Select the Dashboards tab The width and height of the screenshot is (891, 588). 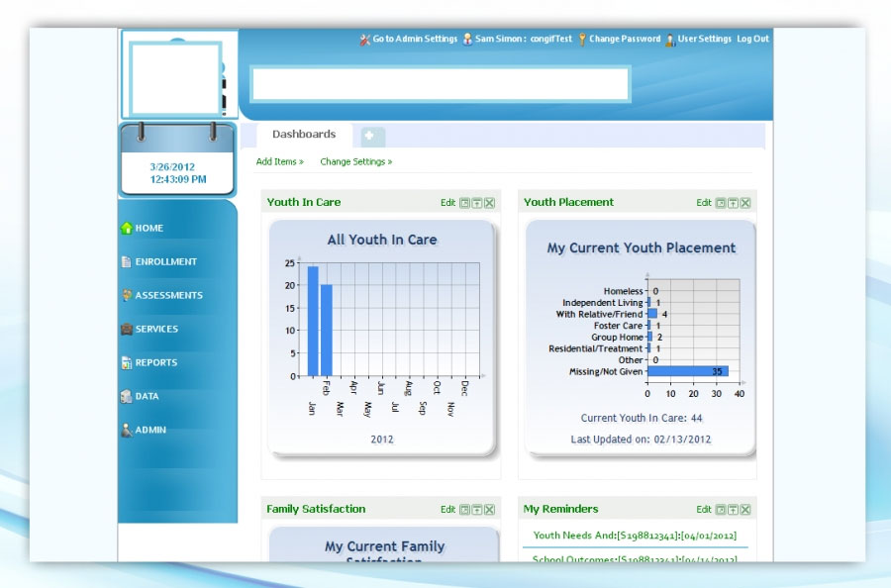[x=304, y=135]
